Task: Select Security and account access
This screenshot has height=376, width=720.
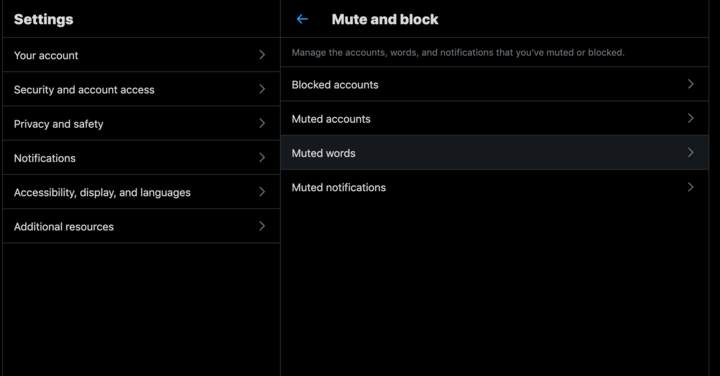Action: 141,89
